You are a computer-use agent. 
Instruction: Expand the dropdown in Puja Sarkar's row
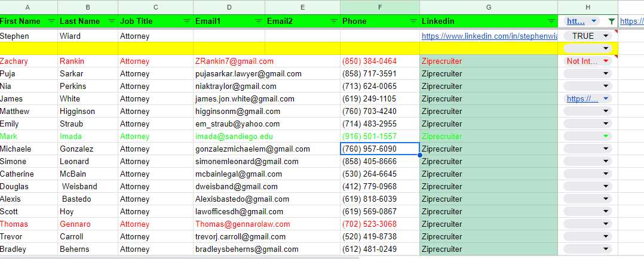[x=606, y=73]
